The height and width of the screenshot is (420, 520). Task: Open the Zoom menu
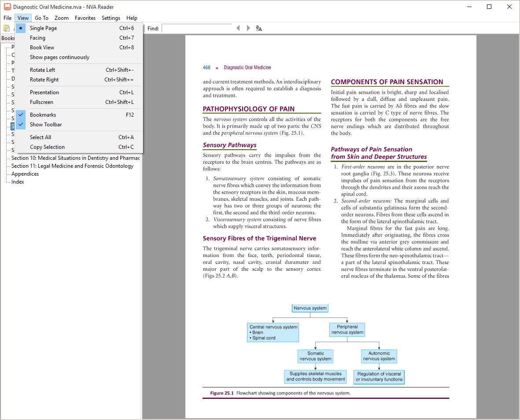pyautogui.click(x=62, y=18)
